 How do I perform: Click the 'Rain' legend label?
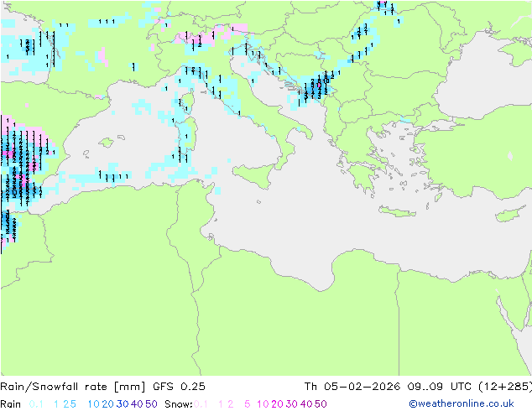[x=11, y=404]
